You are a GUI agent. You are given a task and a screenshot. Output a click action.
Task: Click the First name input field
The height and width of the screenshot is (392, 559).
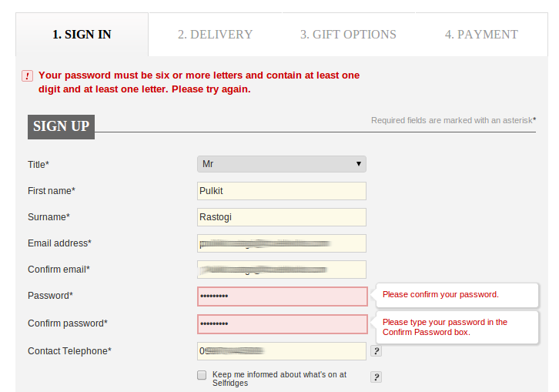click(x=282, y=191)
